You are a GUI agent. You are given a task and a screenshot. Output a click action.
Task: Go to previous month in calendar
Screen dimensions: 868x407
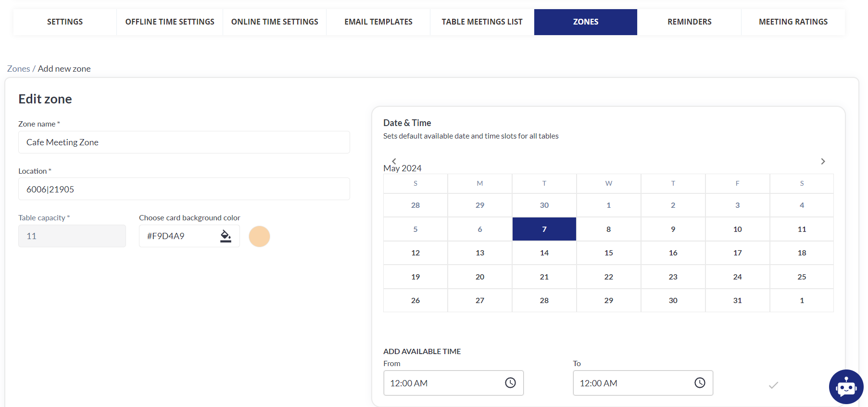point(394,161)
